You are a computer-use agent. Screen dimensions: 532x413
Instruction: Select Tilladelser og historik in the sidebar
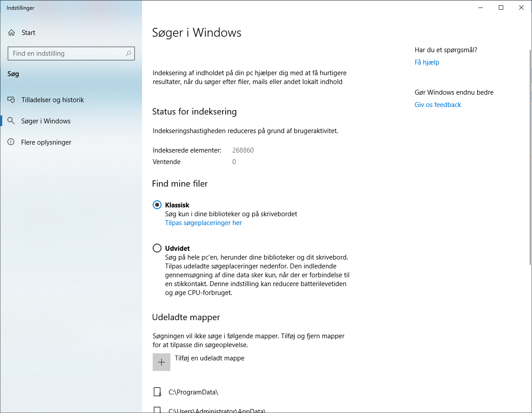(53, 99)
